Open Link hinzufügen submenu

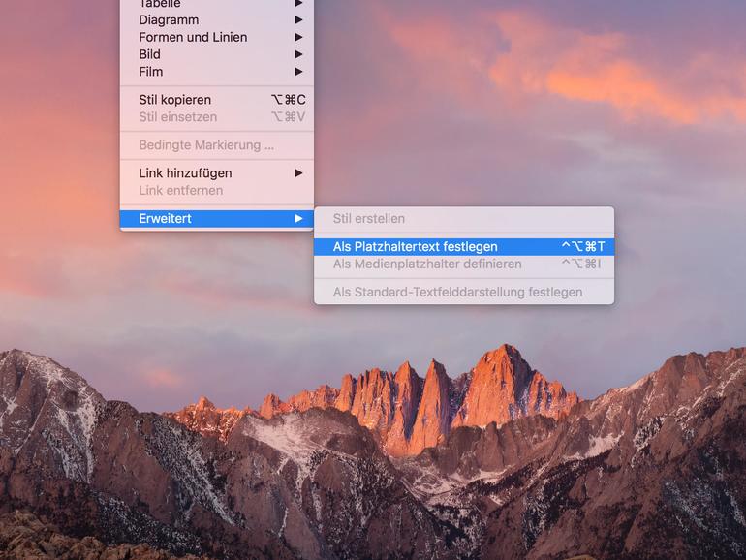(x=216, y=172)
